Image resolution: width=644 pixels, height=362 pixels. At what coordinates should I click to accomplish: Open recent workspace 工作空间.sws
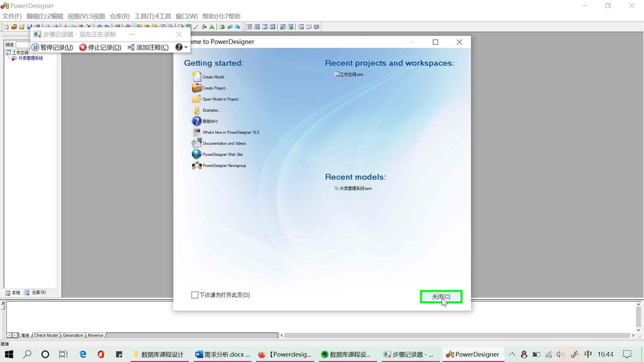(x=349, y=74)
